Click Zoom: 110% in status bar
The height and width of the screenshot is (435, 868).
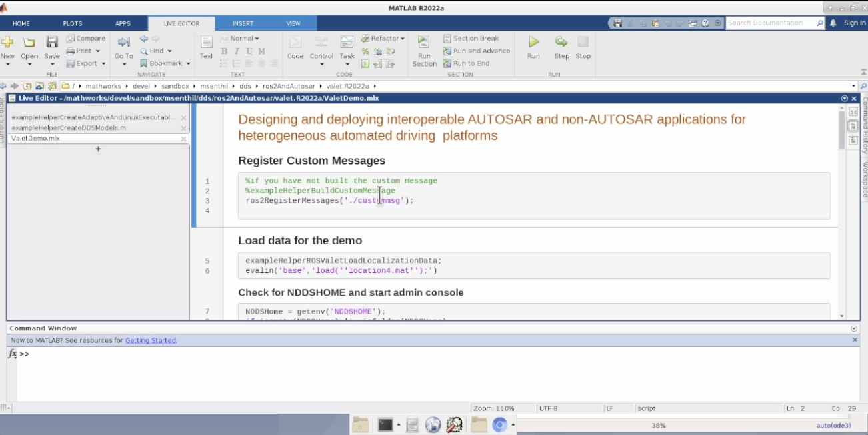[494, 408]
